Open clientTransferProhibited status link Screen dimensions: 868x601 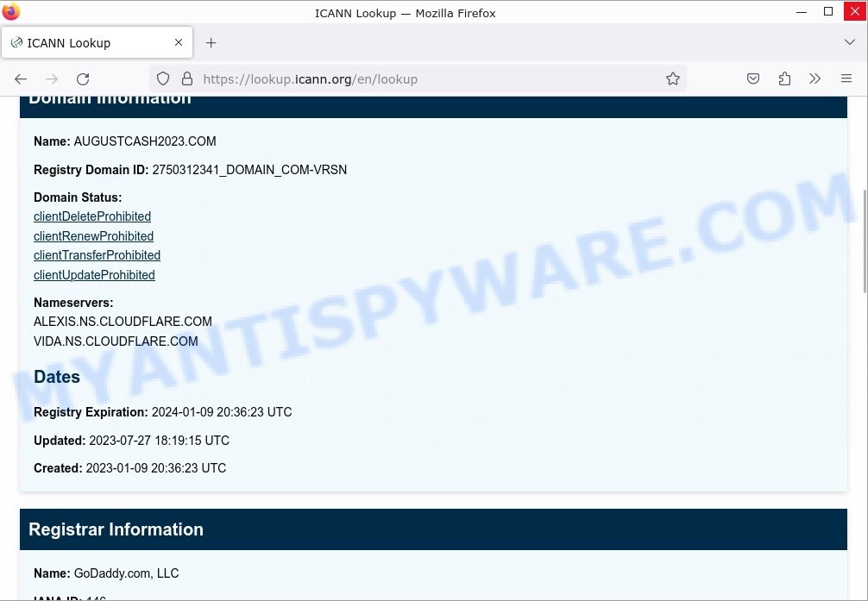tap(97, 255)
